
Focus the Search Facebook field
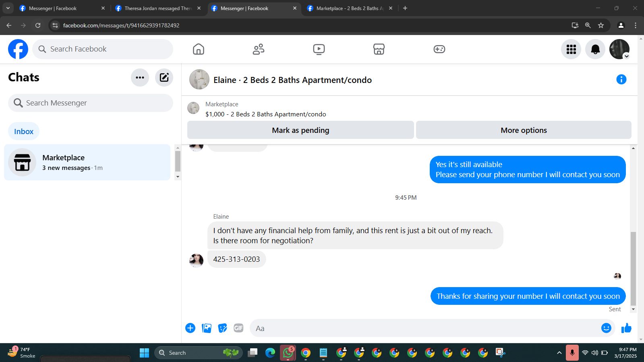(x=103, y=49)
